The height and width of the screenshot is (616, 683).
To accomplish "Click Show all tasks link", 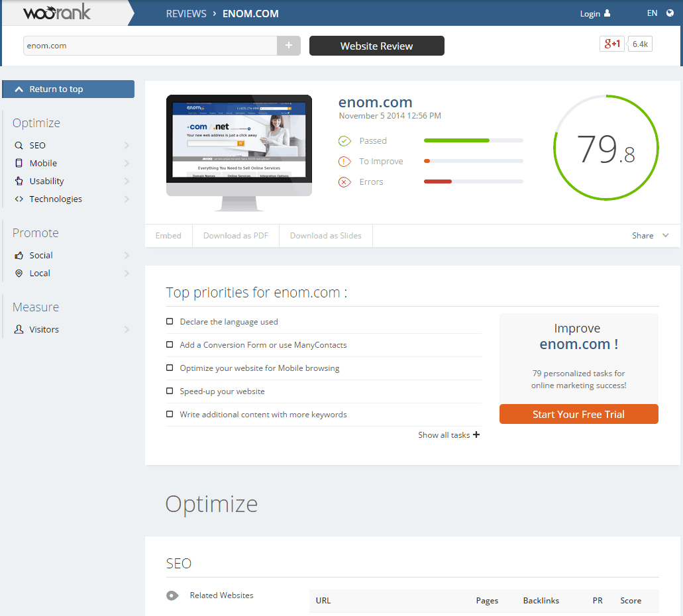I will point(444,435).
